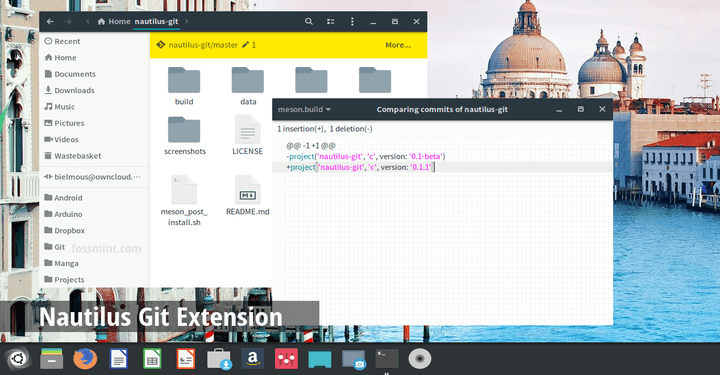This screenshot has height=375, width=720.
Task: Click the nautilus-git/master branch label
Action: 203,45
